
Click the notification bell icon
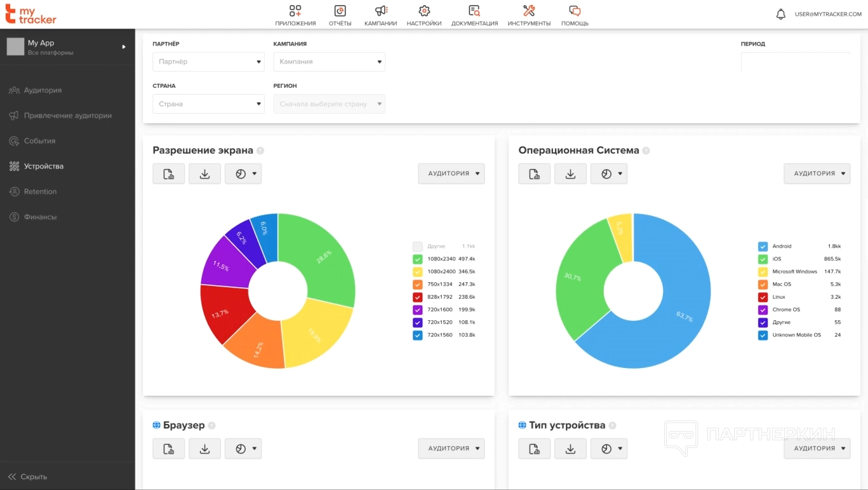pos(781,14)
